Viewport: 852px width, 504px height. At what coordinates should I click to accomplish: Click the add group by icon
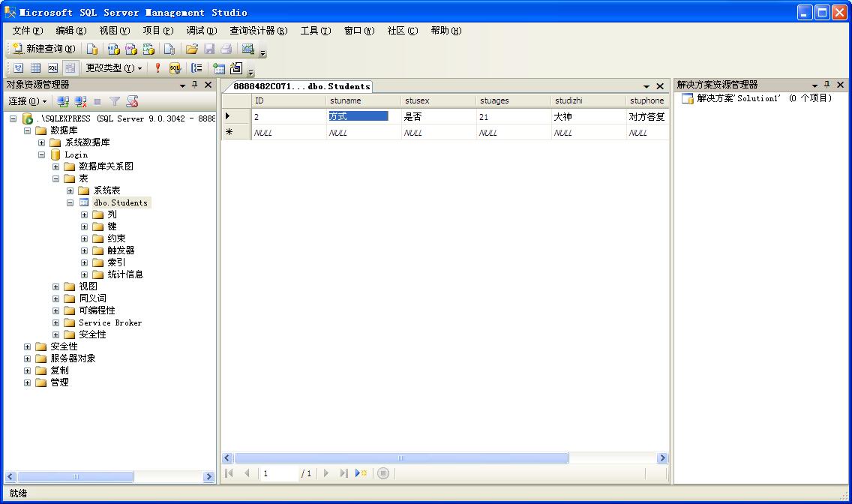[x=196, y=68]
